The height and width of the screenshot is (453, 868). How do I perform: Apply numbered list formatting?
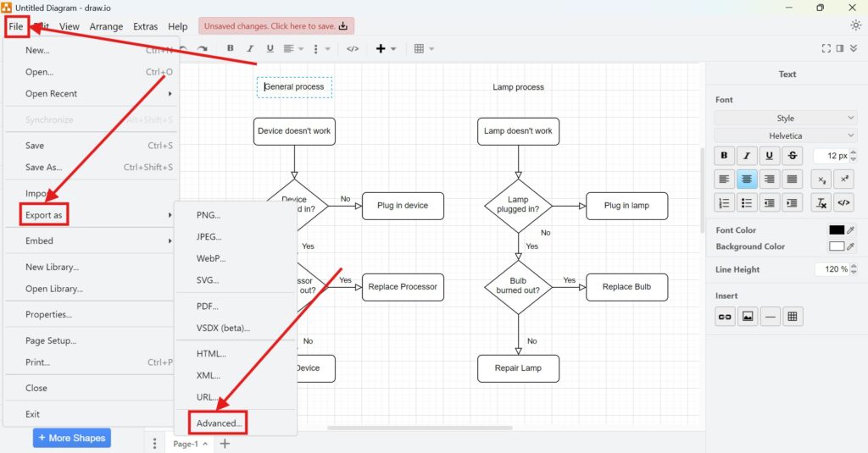point(724,202)
